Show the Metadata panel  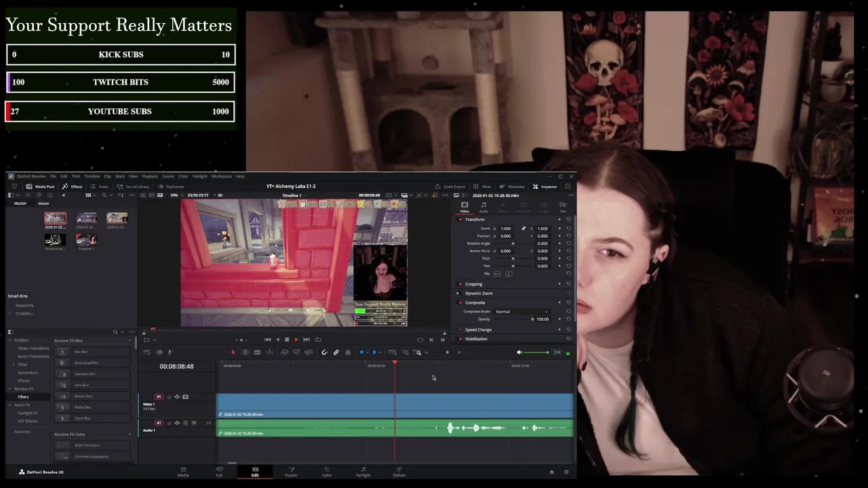point(512,186)
